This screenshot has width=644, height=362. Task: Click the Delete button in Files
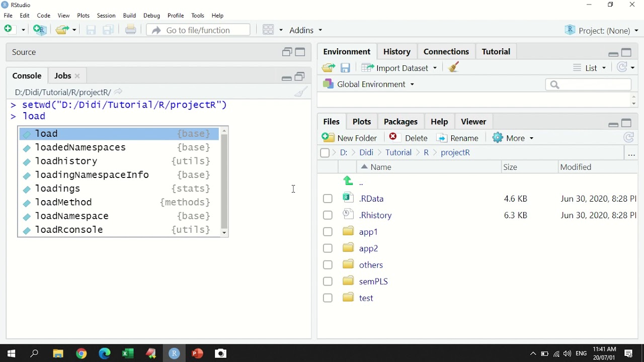point(409,138)
